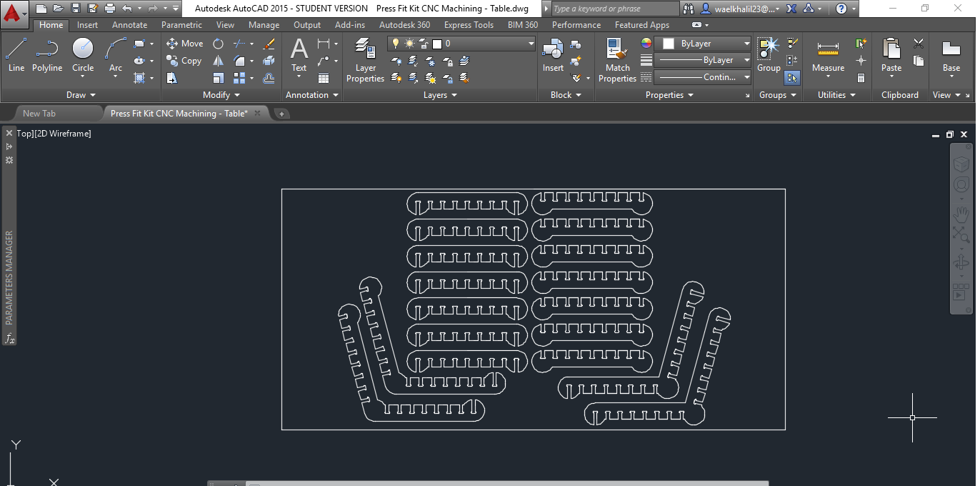Open the New Tab document tab
This screenshot has width=980, height=486.
coord(39,114)
